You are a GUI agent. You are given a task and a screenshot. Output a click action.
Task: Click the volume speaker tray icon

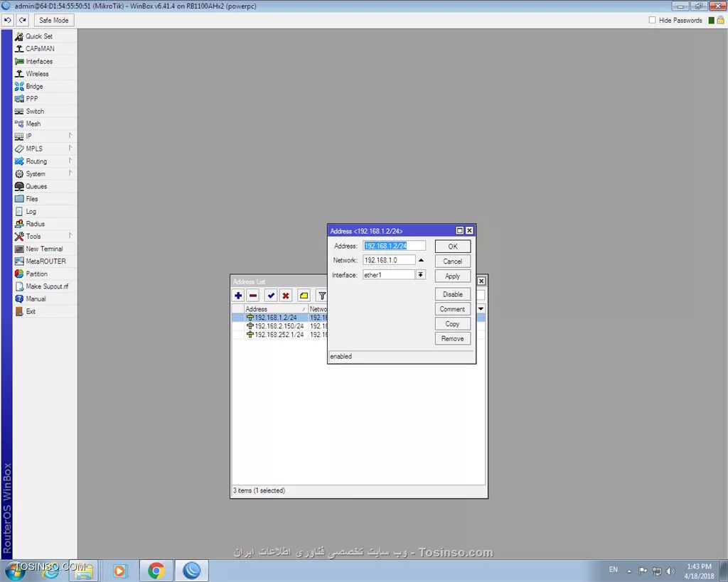coord(670,571)
